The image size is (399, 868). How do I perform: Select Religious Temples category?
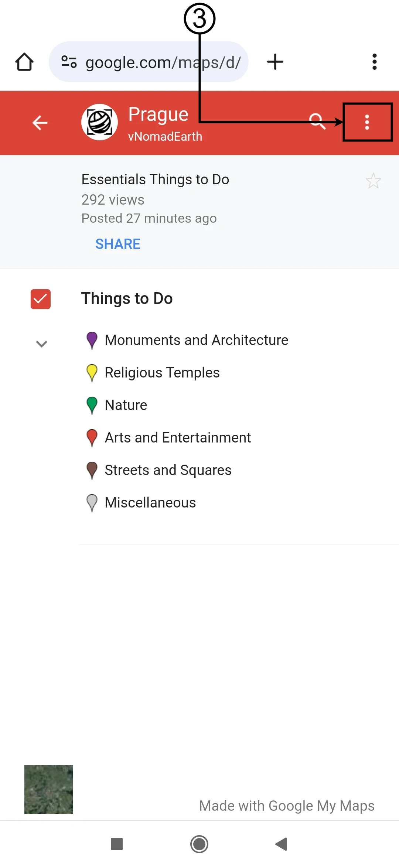[162, 373]
